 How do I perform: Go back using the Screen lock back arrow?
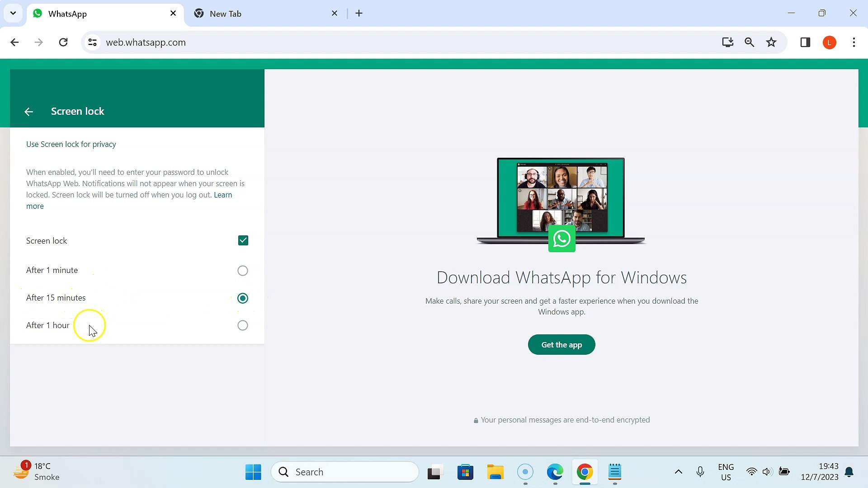click(x=28, y=111)
